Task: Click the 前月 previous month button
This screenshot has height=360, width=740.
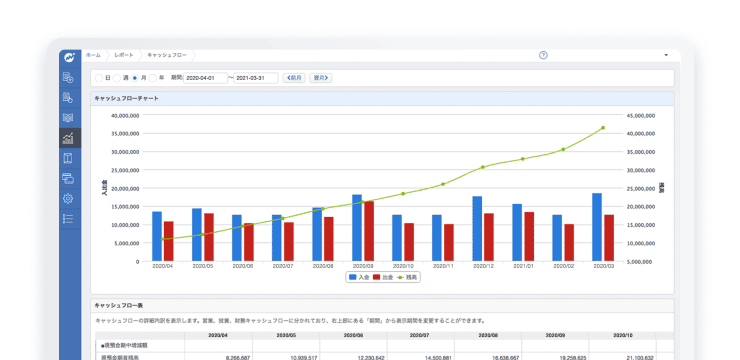Action: click(x=294, y=78)
